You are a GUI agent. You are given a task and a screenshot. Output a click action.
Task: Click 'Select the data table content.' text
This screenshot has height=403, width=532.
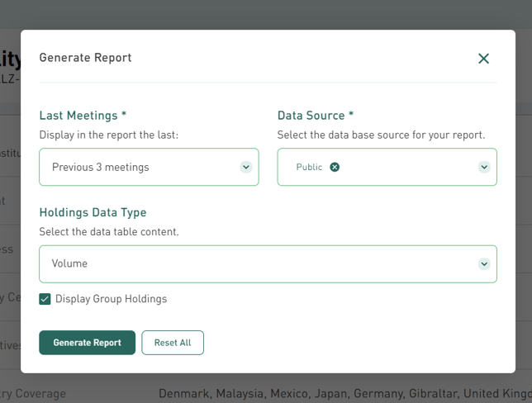109,232
